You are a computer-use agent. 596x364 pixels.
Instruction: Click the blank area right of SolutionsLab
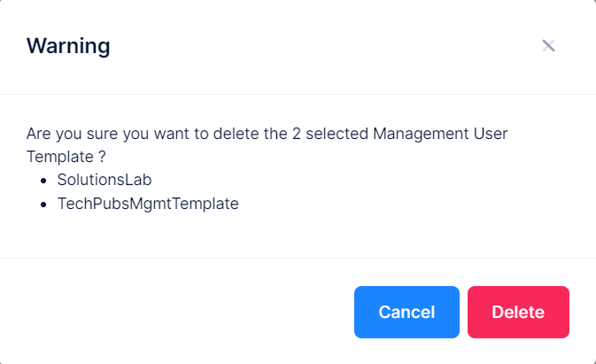354,180
